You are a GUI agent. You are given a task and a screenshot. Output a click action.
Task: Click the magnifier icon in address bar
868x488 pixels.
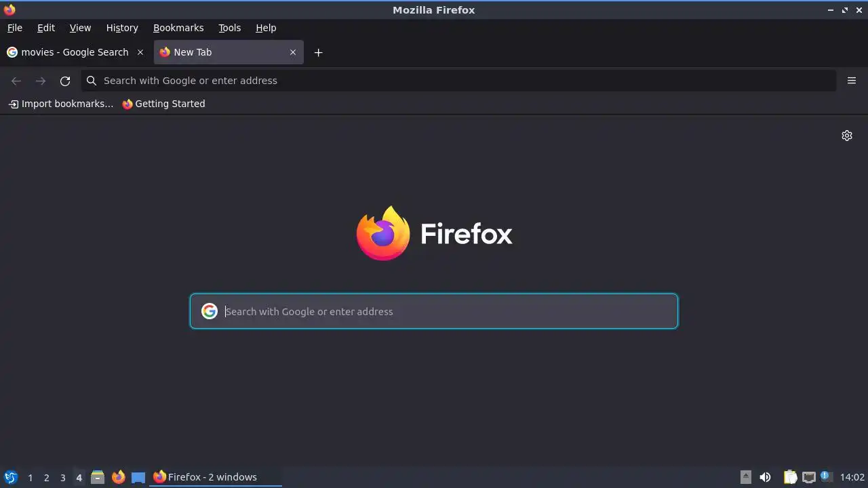(92, 81)
